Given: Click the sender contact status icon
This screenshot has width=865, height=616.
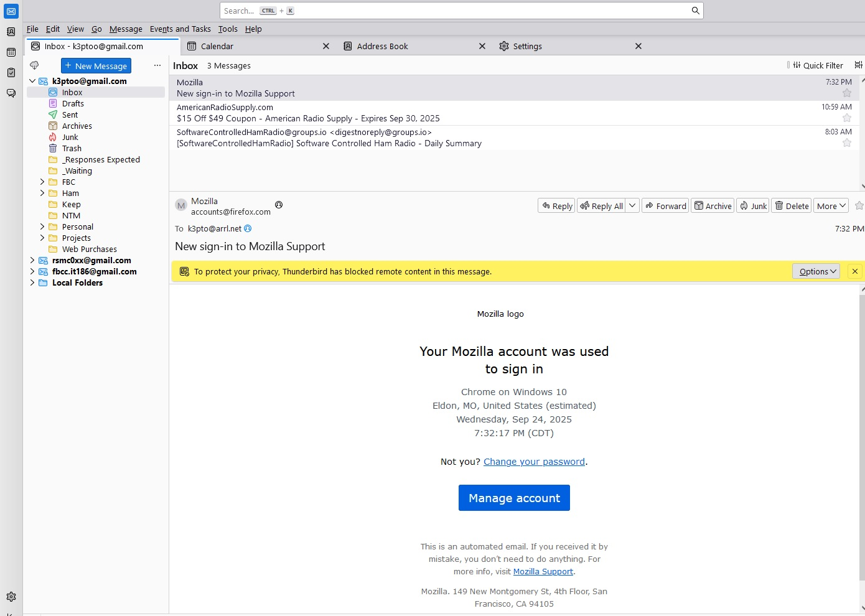Looking at the screenshot, I should coord(279,205).
